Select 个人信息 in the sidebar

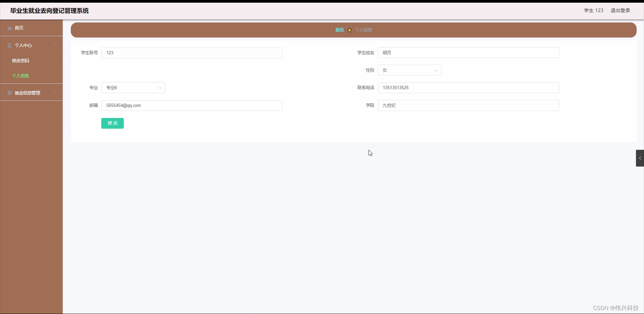(20, 76)
